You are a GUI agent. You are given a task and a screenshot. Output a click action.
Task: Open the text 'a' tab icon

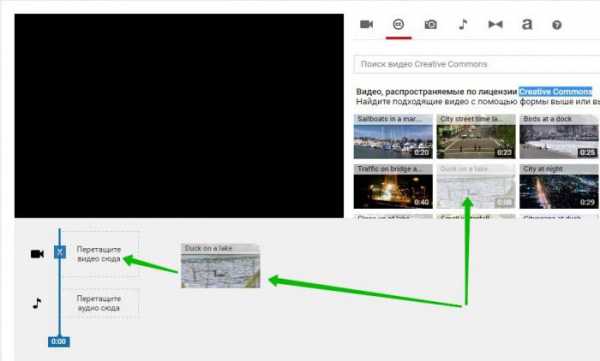tap(527, 25)
